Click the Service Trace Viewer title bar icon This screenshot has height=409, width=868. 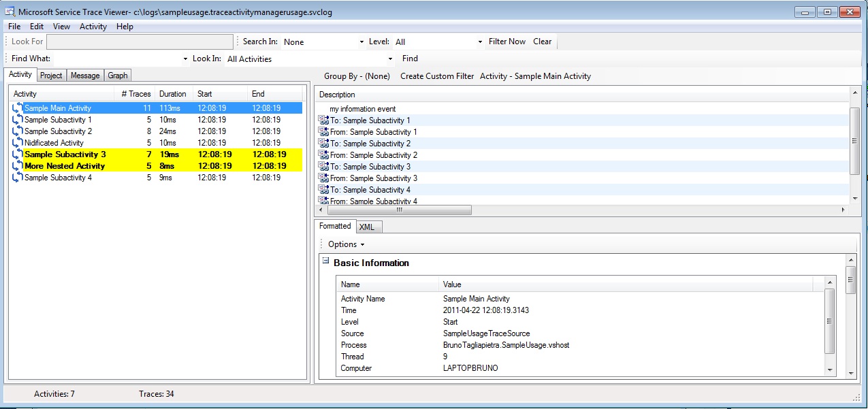pos(10,12)
